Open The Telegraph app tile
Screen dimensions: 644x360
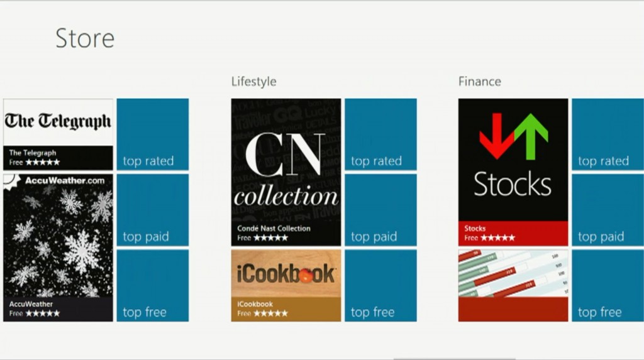coord(58,134)
